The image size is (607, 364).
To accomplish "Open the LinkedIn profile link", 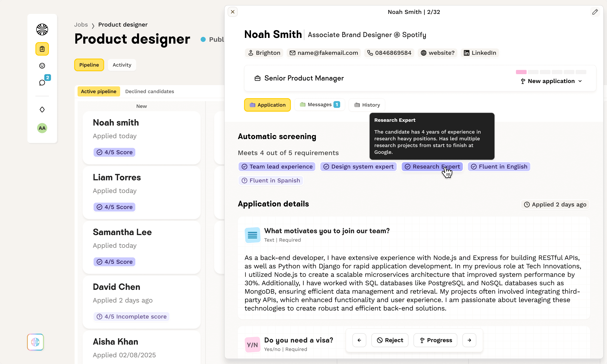I will 480,53.
